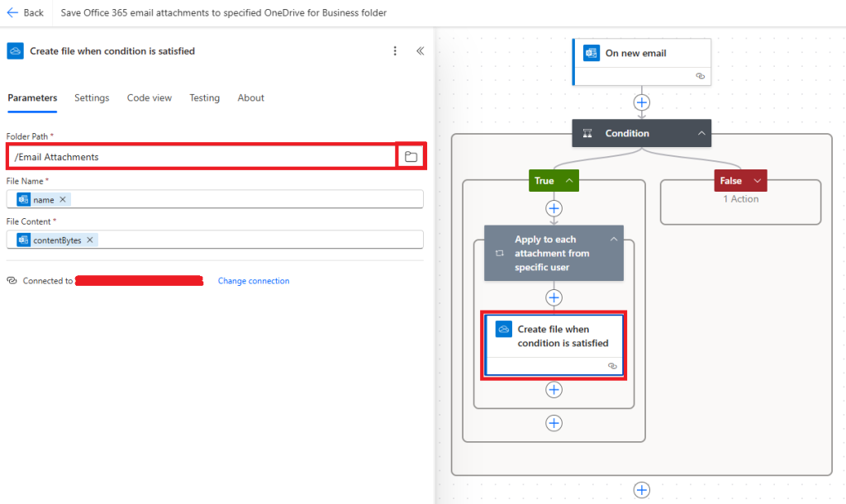Click the plus button below On new email
846x504 pixels.
(641, 102)
